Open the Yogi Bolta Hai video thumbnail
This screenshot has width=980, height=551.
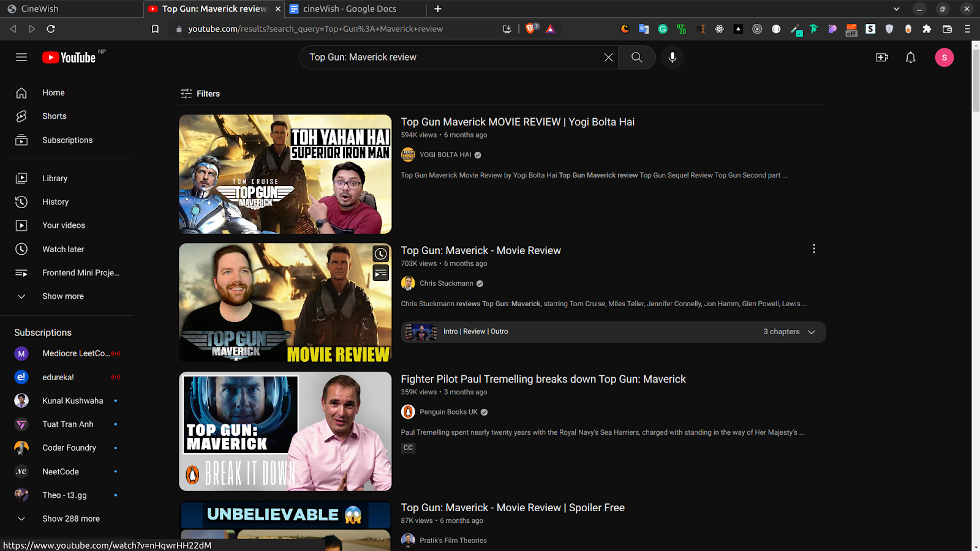(x=285, y=174)
